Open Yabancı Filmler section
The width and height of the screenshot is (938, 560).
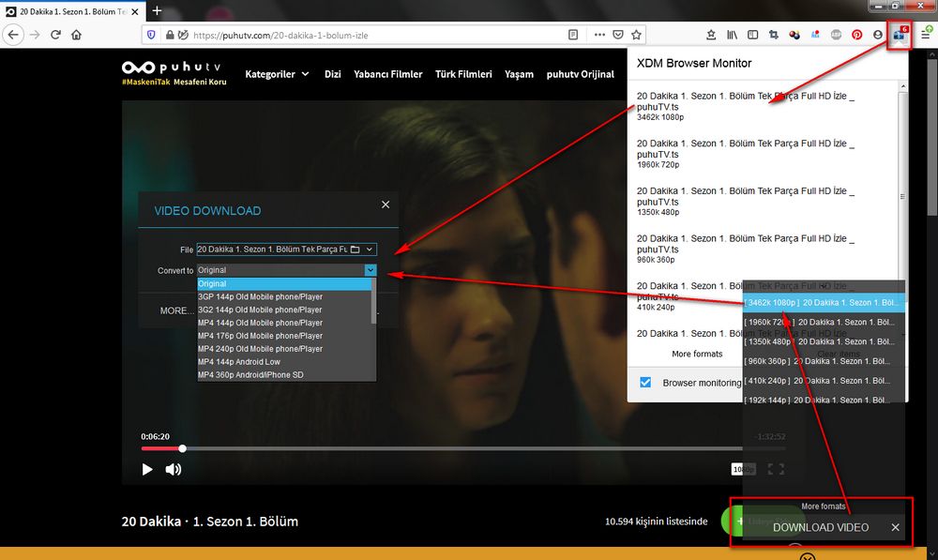pos(387,74)
